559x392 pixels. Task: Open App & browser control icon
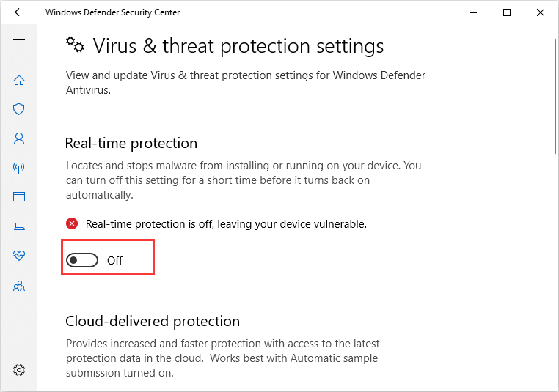pos(19,196)
